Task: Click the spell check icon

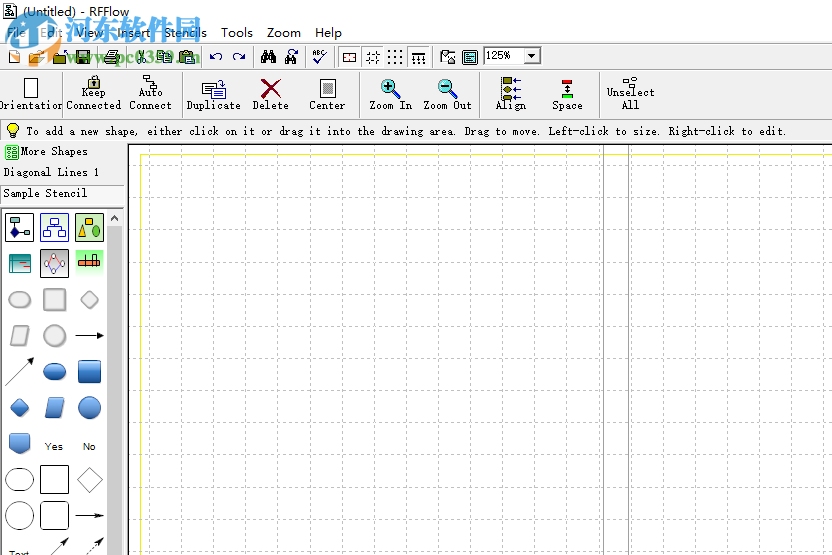Action: [x=319, y=57]
